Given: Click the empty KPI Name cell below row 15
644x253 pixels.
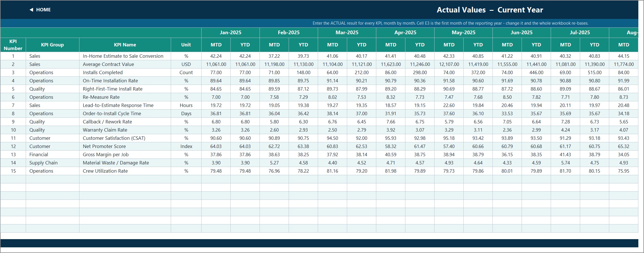Looking at the screenshot, I should coord(125,179).
